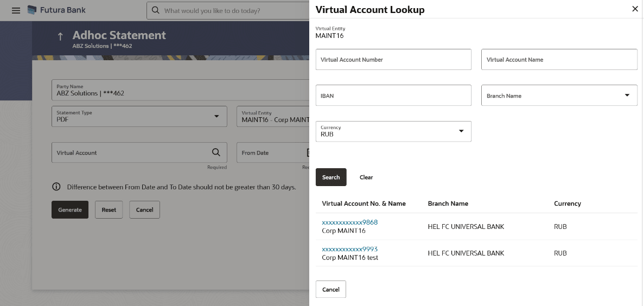This screenshot has height=306, width=644.
Task: Close the Virtual Account Lookup panel
Action: (635, 9)
